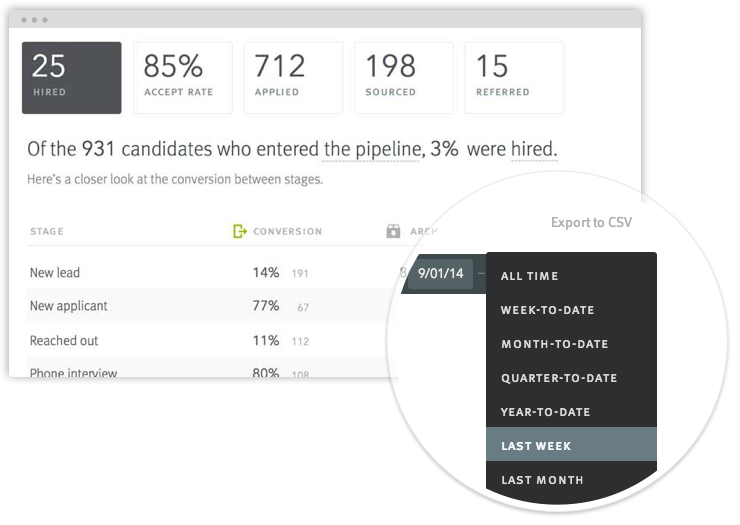Click the Archive column icon
740x525 pixels.
[x=394, y=232]
